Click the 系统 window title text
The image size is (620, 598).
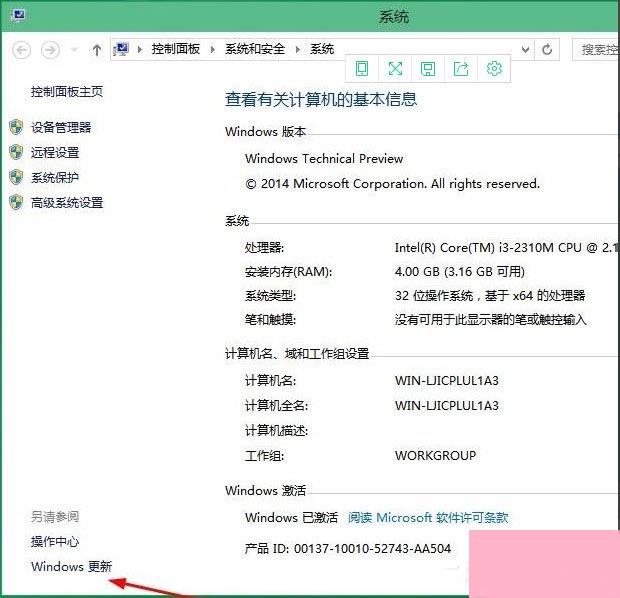[x=394, y=17]
